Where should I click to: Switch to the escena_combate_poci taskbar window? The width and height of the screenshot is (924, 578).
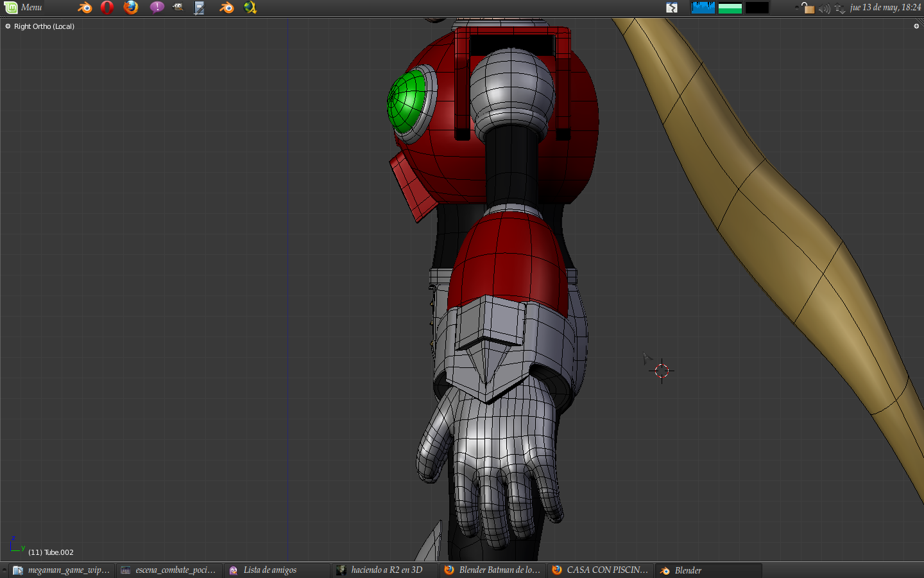[169, 570]
